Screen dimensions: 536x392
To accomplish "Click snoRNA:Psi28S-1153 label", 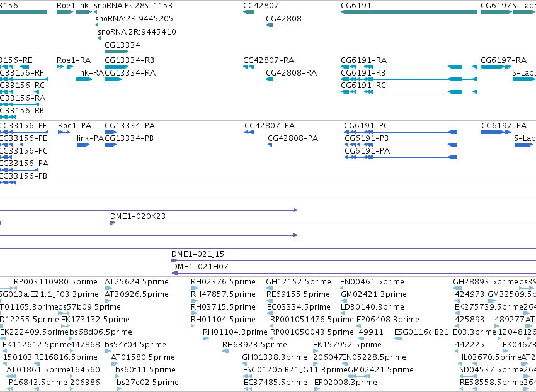I will coord(134,6).
